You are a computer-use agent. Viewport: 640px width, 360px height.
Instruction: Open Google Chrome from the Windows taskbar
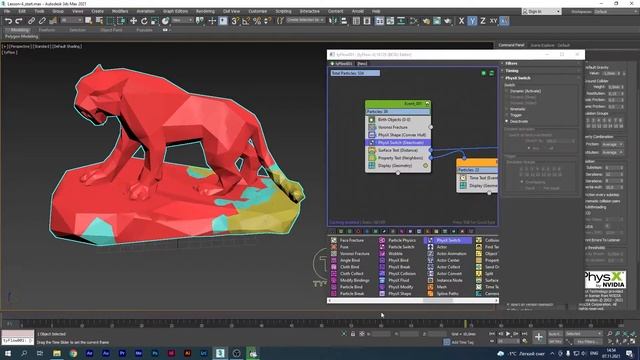(73, 353)
